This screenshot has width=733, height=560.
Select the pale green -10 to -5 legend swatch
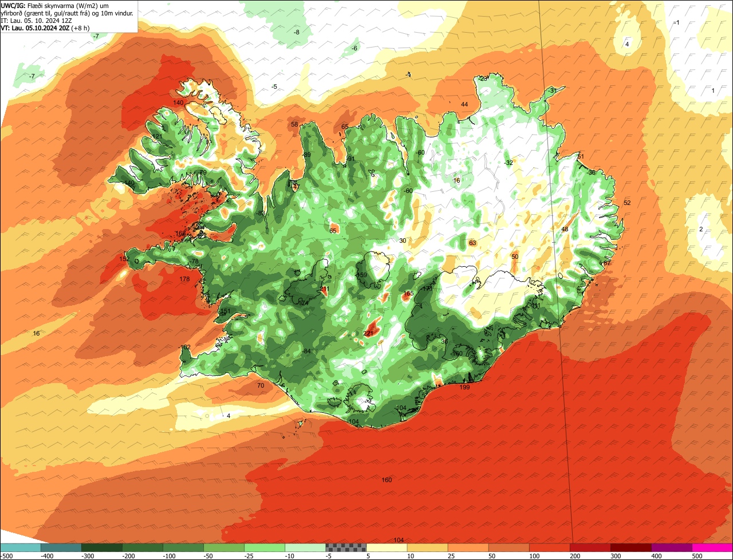coord(305,547)
